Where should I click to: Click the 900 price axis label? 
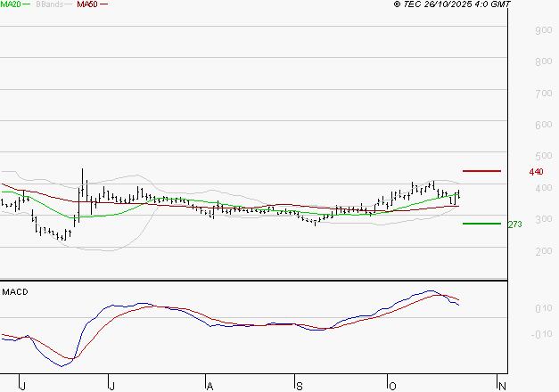(542, 30)
